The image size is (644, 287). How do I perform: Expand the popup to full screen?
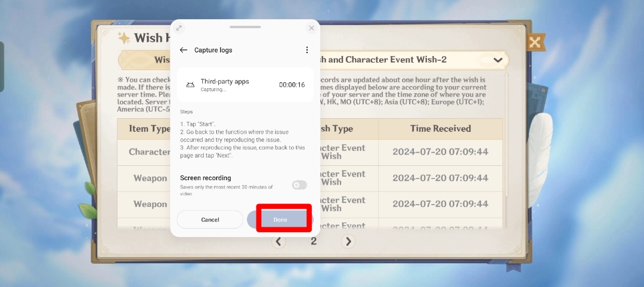pyautogui.click(x=179, y=28)
